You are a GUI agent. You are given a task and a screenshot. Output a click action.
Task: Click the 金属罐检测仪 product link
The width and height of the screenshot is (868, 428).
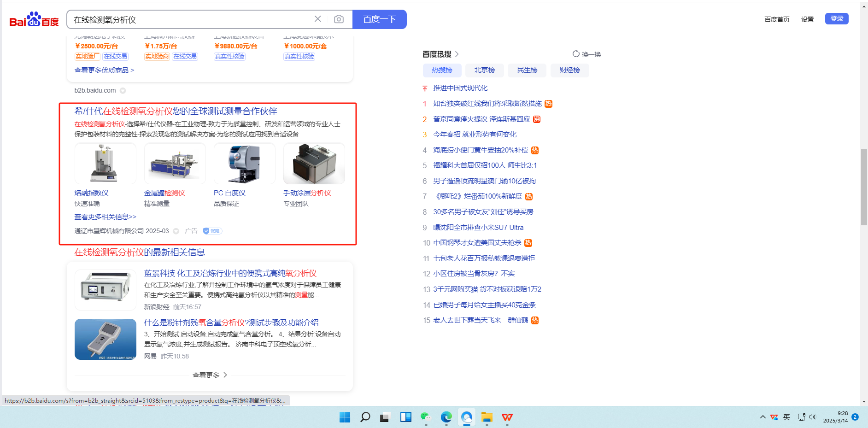pos(164,193)
